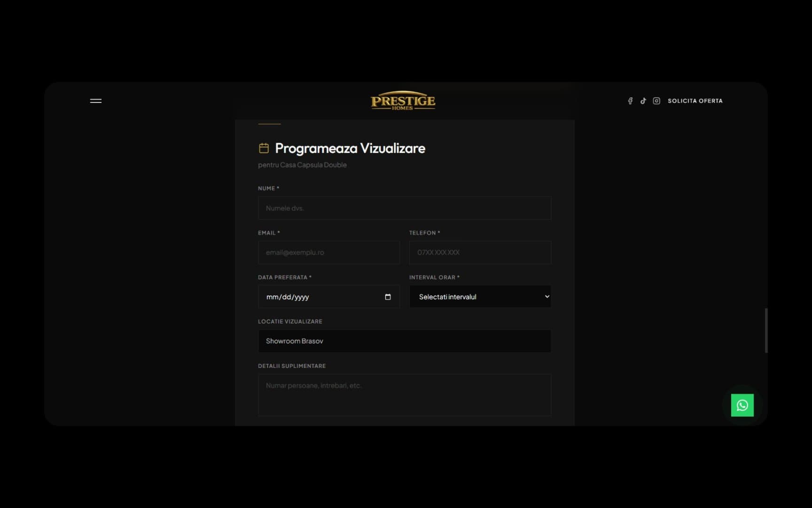The height and width of the screenshot is (508, 812).
Task: Click the calendar icon beside heading
Action: [264, 148]
